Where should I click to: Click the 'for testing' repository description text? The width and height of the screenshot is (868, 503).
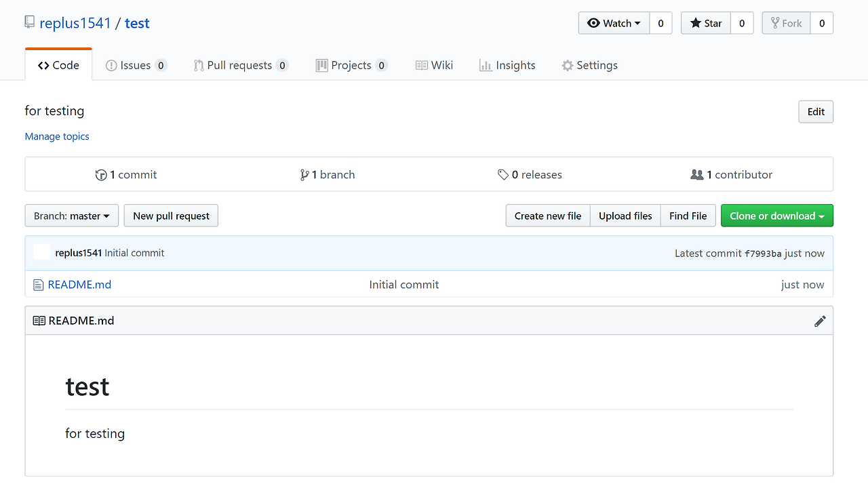click(55, 110)
